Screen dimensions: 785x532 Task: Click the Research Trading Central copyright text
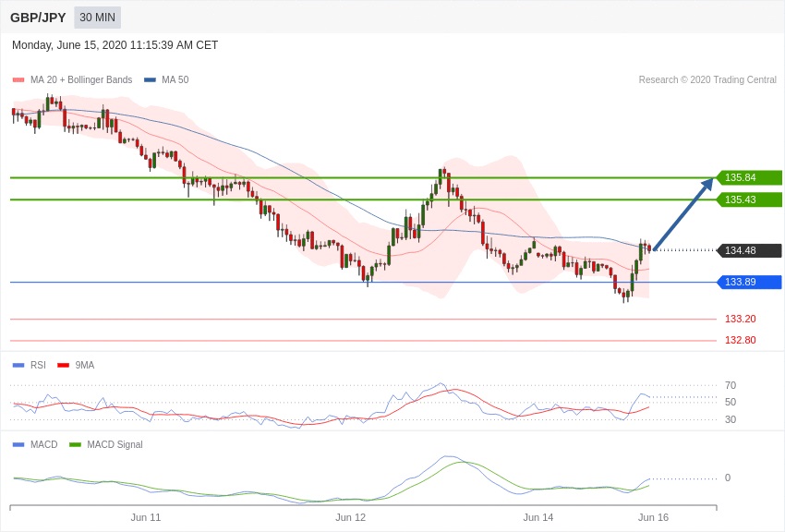pos(707,80)
